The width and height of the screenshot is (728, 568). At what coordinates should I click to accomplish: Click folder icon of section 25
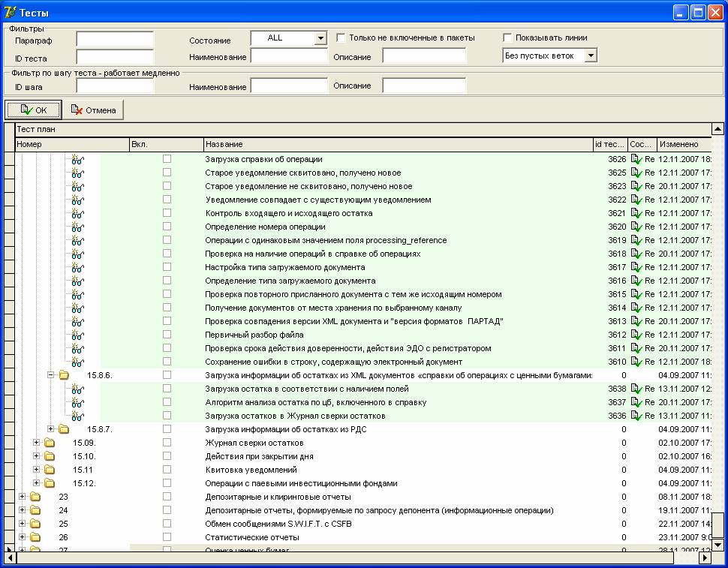35,524
